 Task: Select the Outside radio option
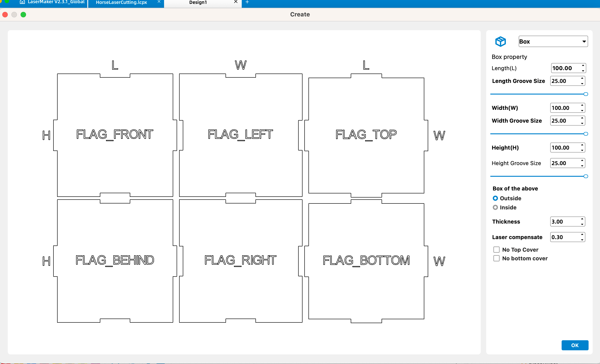[495, 198]
